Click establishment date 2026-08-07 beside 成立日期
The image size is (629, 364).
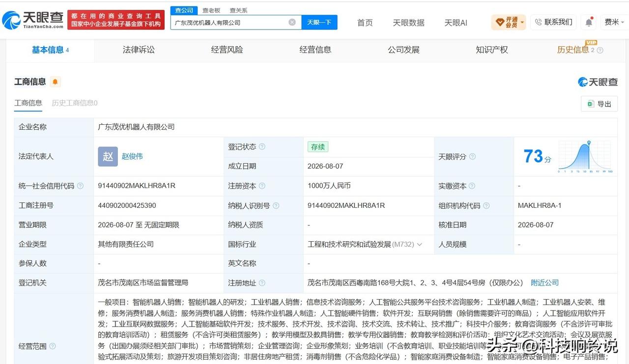point(325,166)
